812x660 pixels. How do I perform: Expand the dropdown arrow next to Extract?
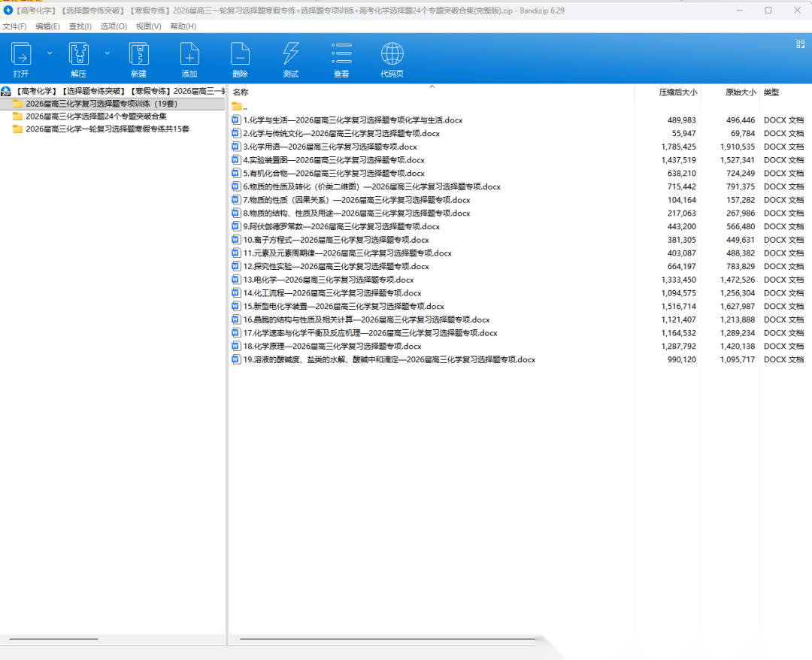click(x=107, y=53)
